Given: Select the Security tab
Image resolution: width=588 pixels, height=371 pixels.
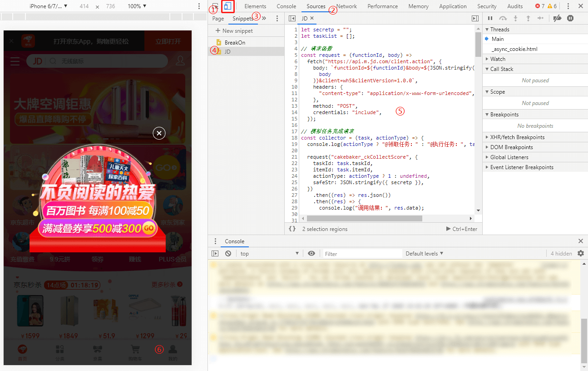Looking at the screenshot, I should click(487, 6).
